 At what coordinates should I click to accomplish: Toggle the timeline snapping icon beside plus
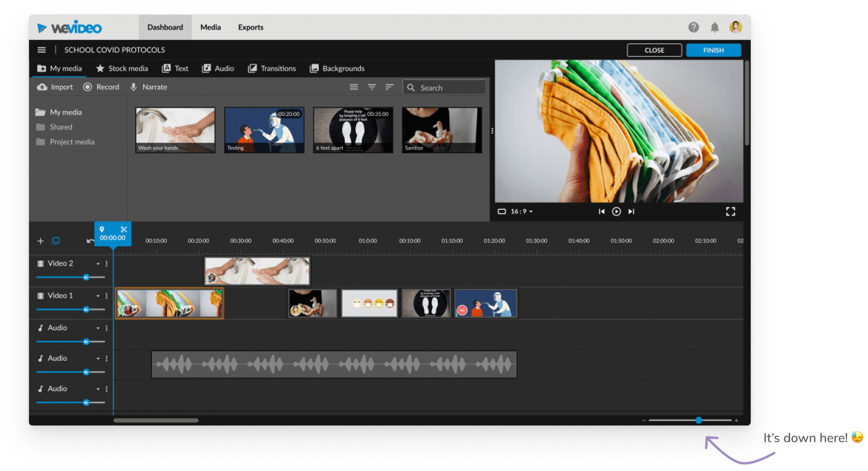tap(56, 241)
